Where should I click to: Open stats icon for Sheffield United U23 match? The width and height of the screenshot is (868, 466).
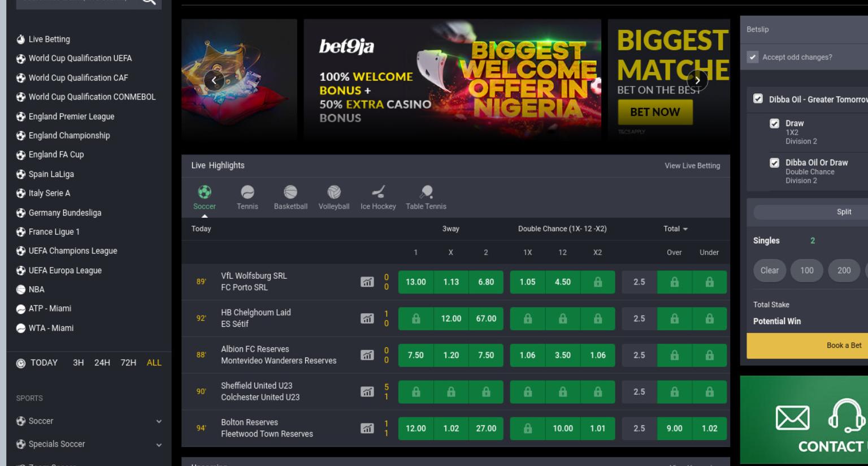pos(367,391)
